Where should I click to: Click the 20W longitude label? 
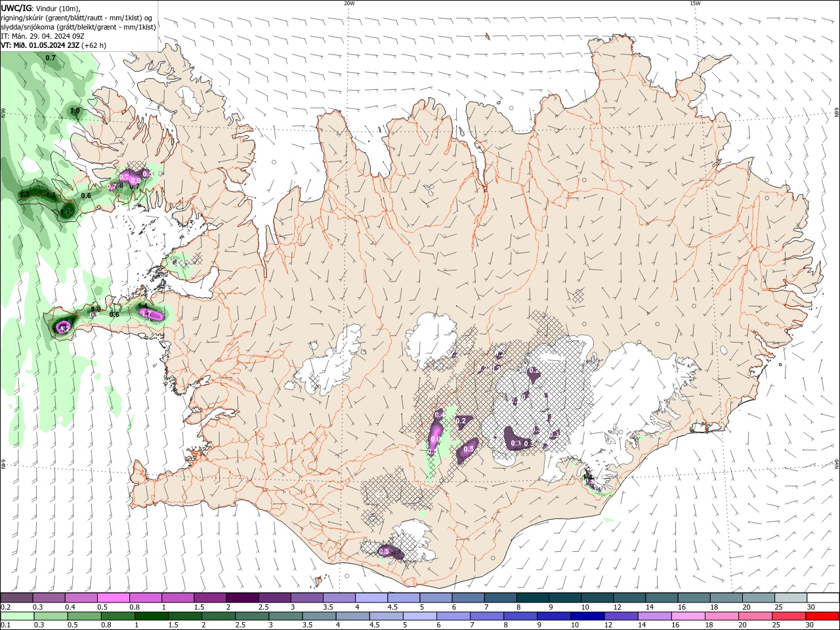(x=349, y=3)
